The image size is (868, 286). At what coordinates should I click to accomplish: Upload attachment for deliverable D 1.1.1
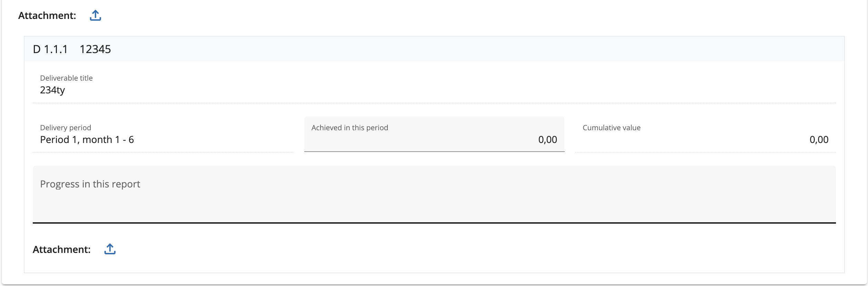coord(110,249)
